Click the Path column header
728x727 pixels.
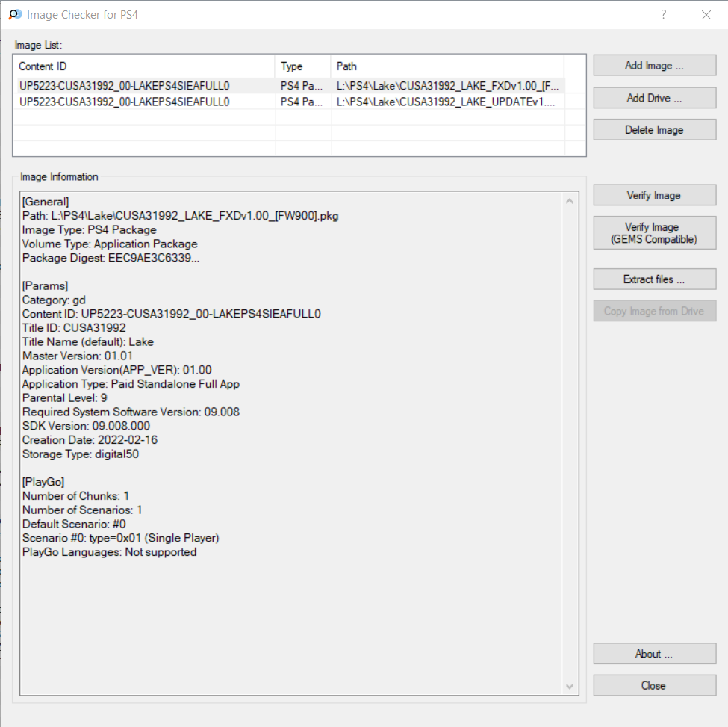point(447,66)
